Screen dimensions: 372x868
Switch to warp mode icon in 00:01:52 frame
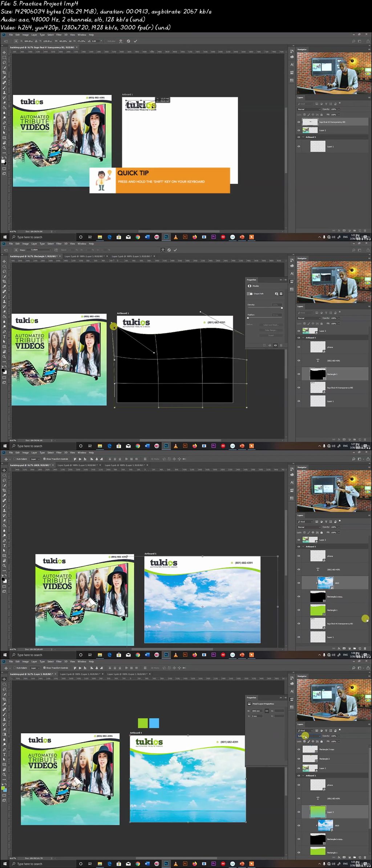click(x=121, y=41)
